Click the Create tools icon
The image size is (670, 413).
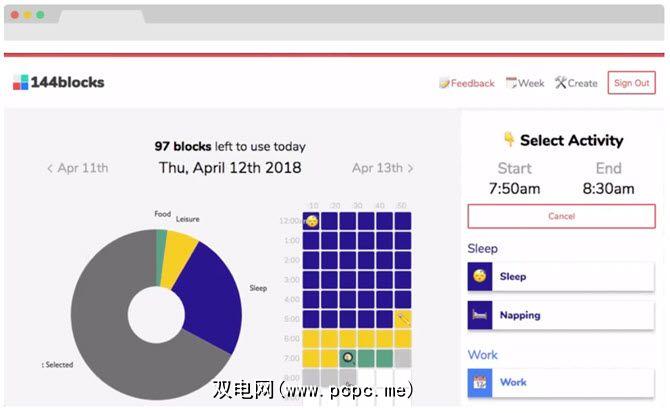tap(560, 82)
